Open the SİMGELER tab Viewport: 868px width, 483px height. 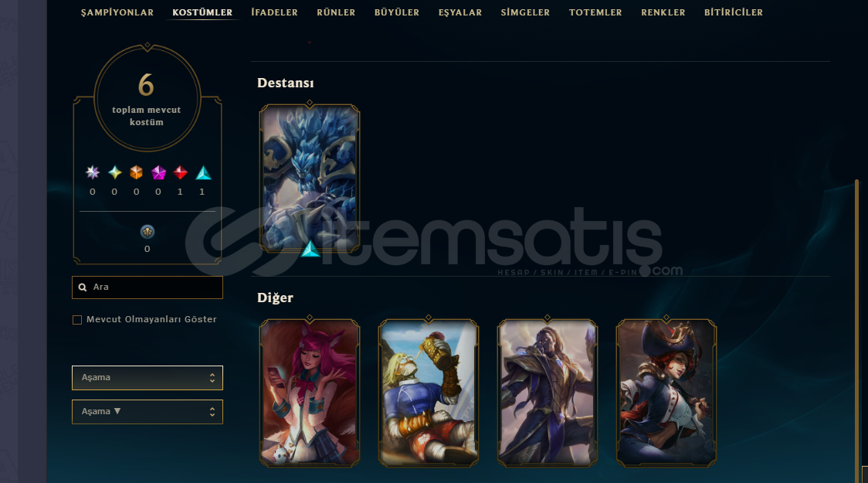point(525,12)
